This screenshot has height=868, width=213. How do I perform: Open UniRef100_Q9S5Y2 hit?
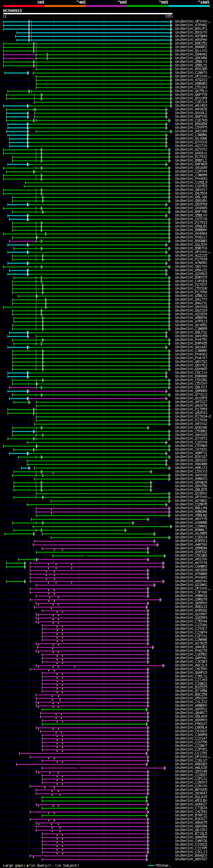pos(191,709)
